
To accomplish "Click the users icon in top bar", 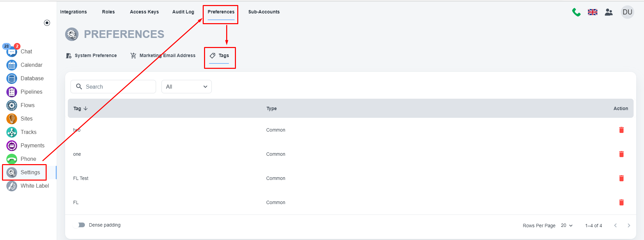I will (608, 12).
